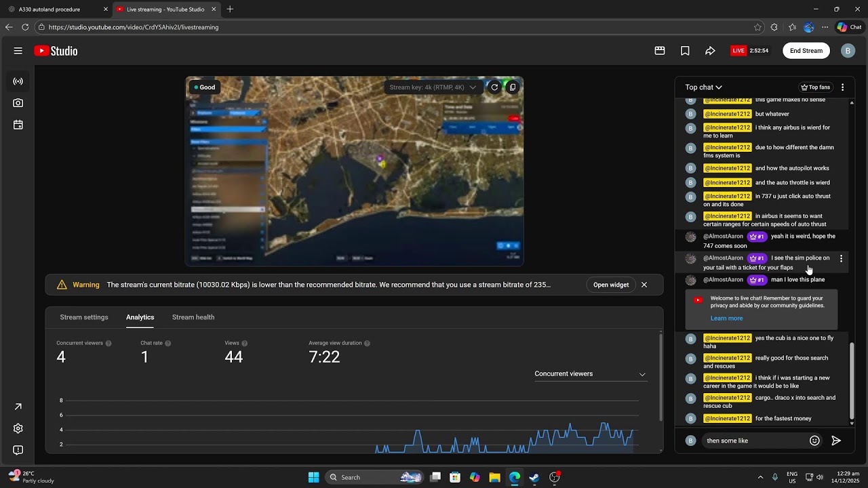Click the stream preview thumbnail
868x488 pixels.
[355, 171]
